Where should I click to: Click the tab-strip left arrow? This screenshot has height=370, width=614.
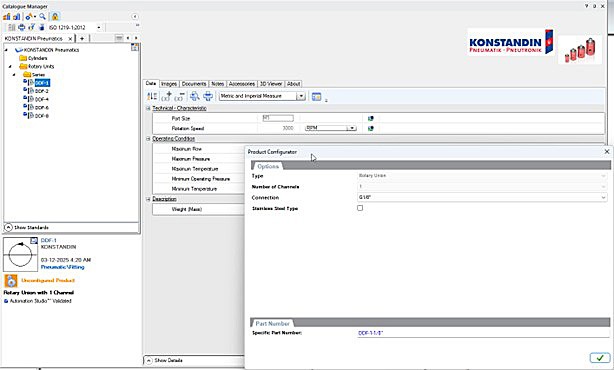(x=128, y=38)
